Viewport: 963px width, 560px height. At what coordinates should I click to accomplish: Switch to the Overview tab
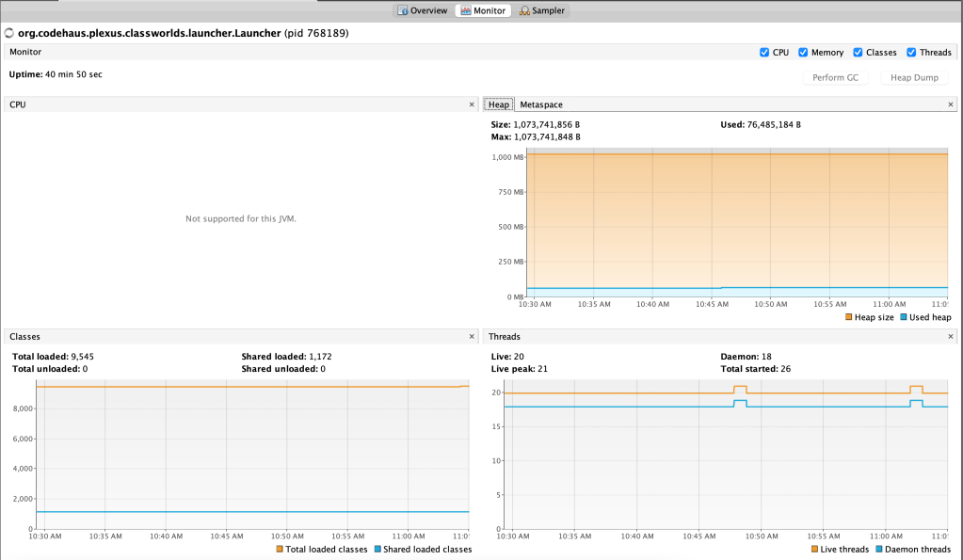coord(422,10)
